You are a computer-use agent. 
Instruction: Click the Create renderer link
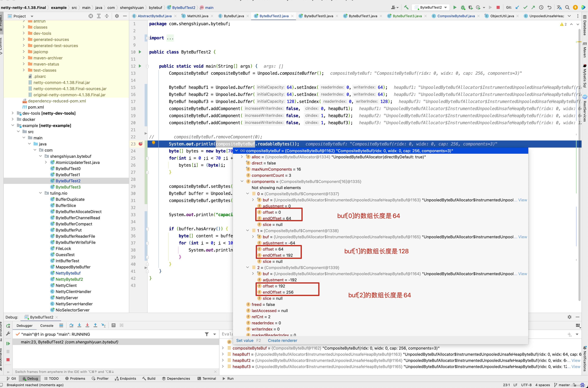coord(282,340)
